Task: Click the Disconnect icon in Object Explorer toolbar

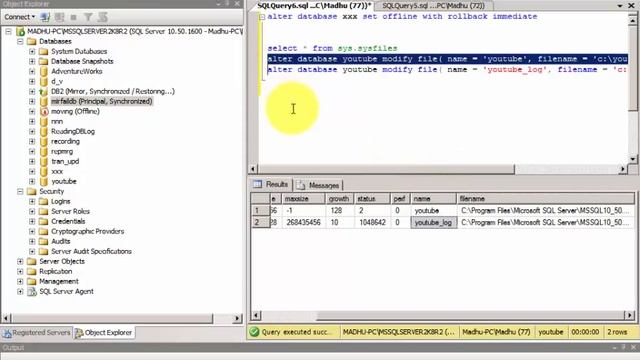Action: click(60, 17)
